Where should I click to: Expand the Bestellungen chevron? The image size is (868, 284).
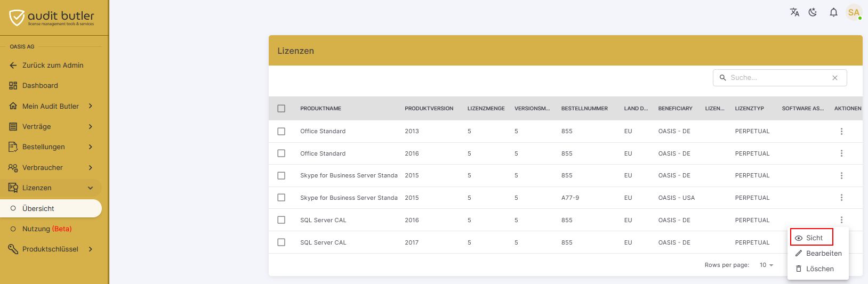[91, 147]
